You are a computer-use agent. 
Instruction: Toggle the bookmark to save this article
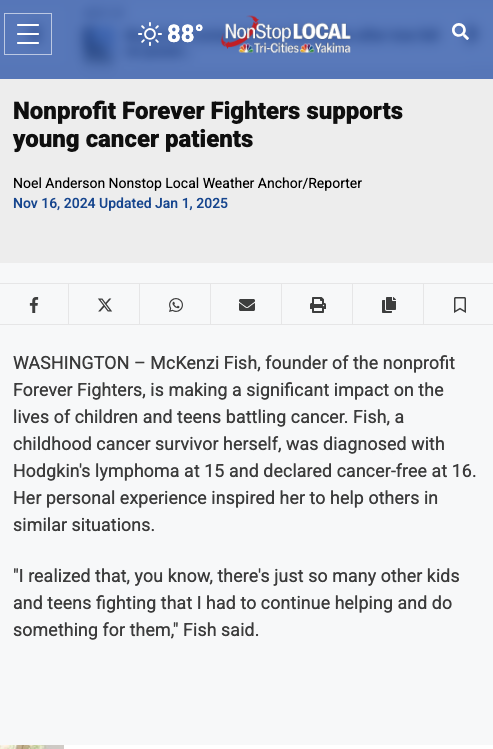460,305
